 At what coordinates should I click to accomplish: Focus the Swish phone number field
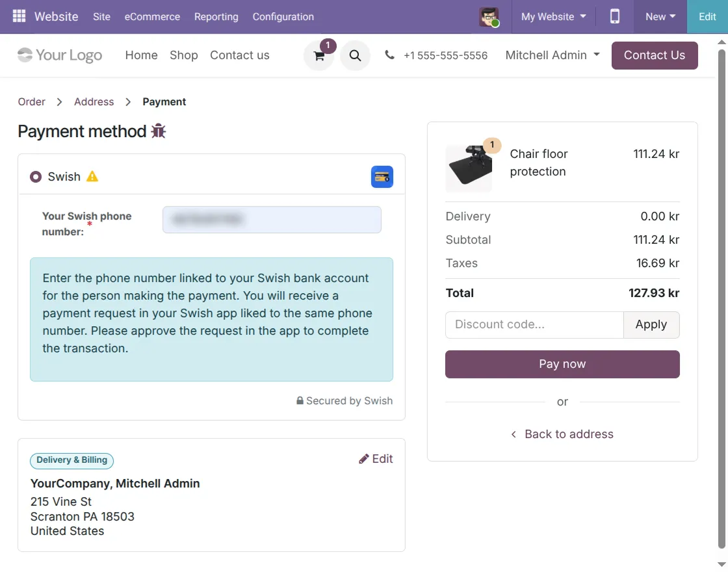272,220
